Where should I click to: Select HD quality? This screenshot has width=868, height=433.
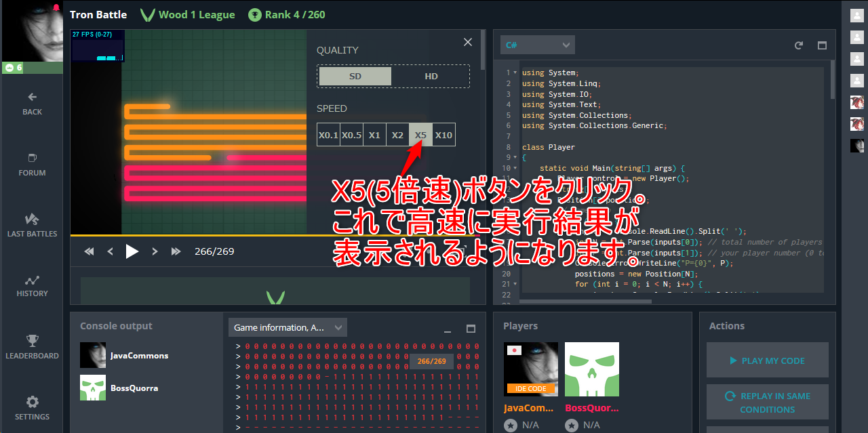click(431, 76)
